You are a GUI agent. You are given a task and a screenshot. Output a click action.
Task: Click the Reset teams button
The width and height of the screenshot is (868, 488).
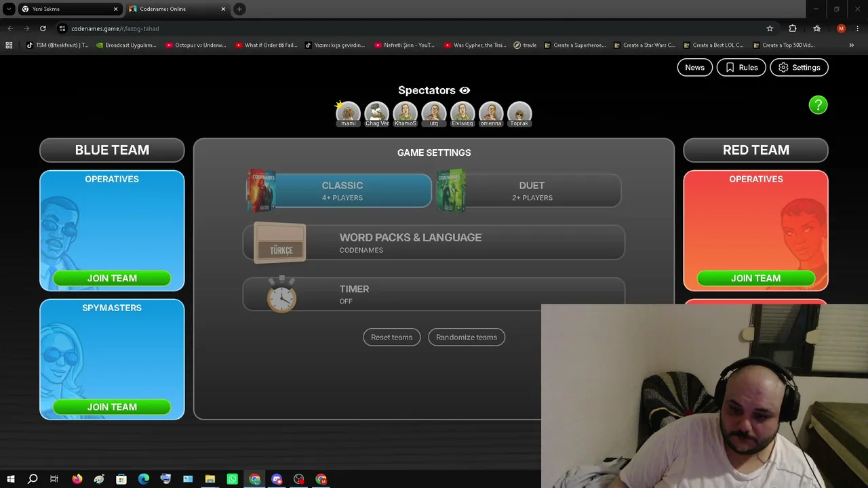(x=392, y=337)
